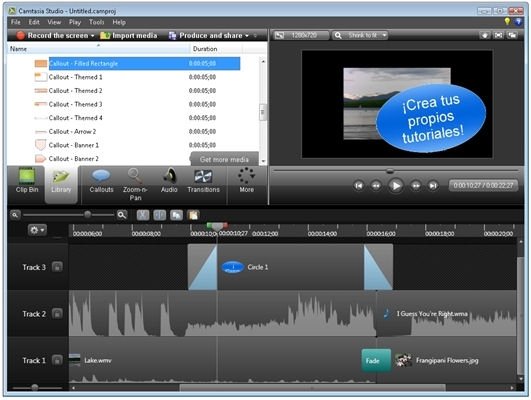Expand Record the screen dropdown arrow

tap(92, 36)
